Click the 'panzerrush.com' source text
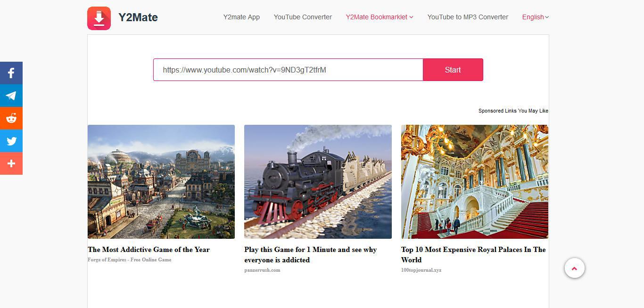Viewport: 644px width, 308px height. 262,270
